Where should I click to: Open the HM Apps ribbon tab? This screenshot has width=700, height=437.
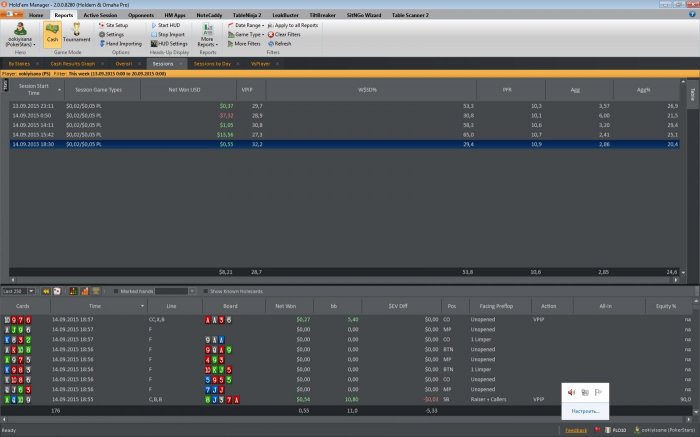[x=175, y=15]
